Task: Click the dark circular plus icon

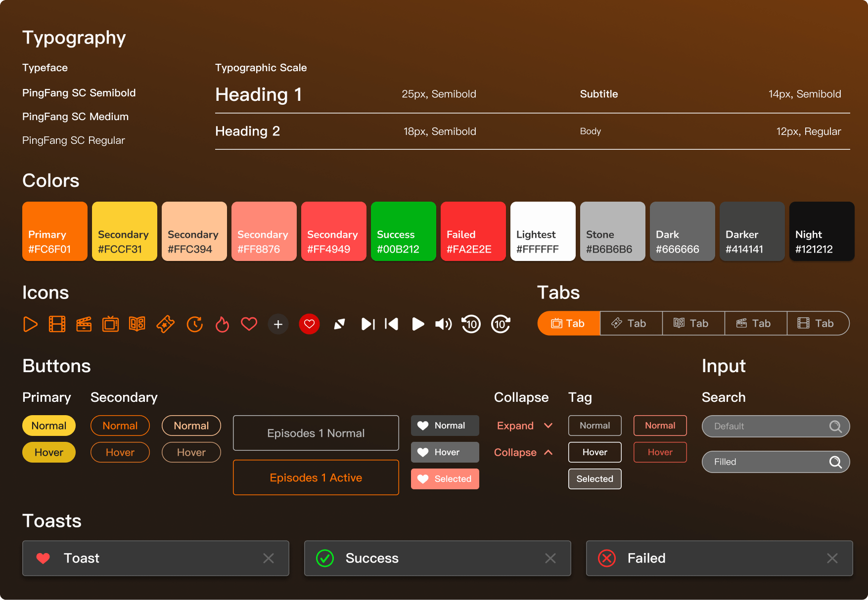Action: click(x=278, y=324)
